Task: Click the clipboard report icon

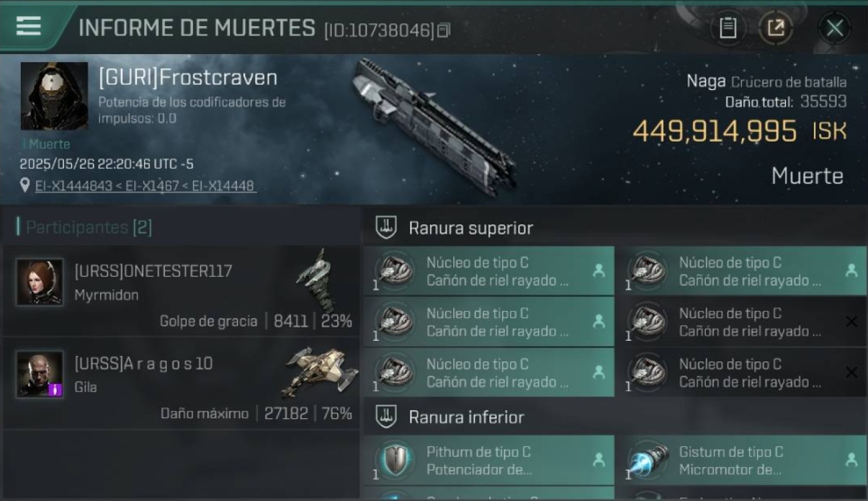Action: point(728,28)
